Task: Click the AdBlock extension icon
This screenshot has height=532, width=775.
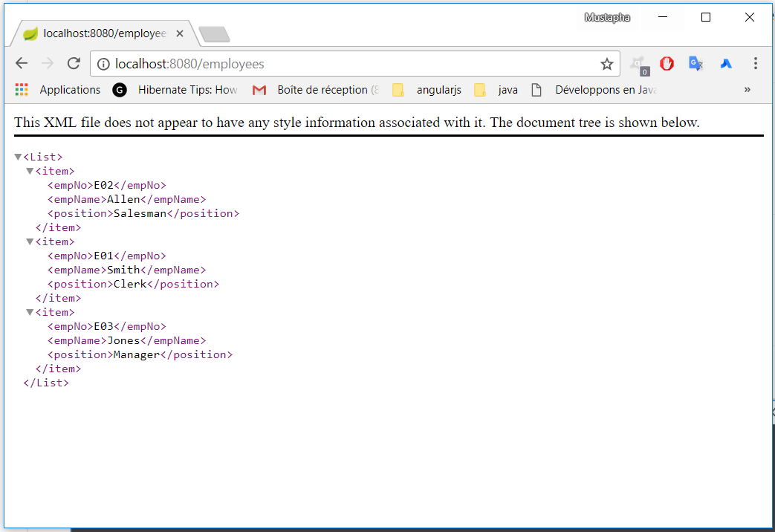Action: pos(667,63)
